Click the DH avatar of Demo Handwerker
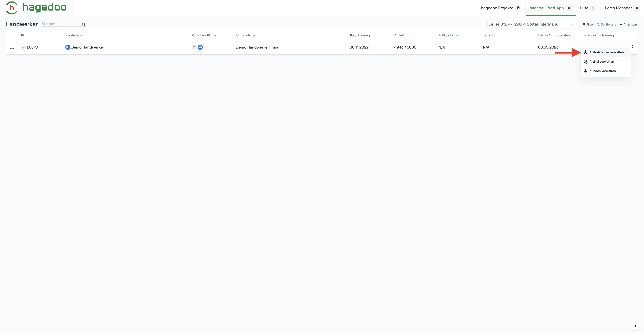 (x=68, y=47)
